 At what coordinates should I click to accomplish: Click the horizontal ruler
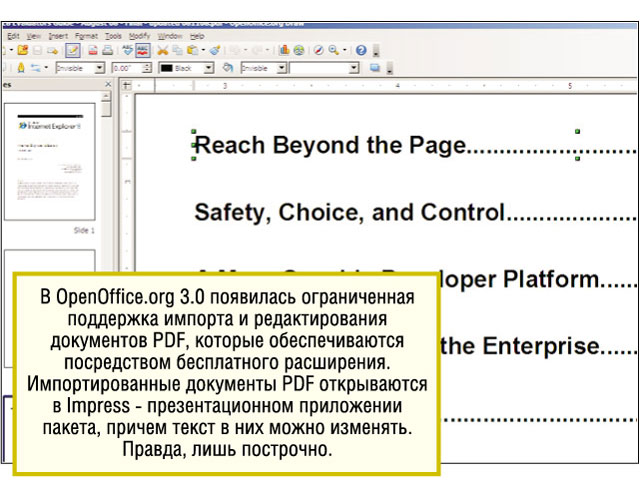pos(385,86)
